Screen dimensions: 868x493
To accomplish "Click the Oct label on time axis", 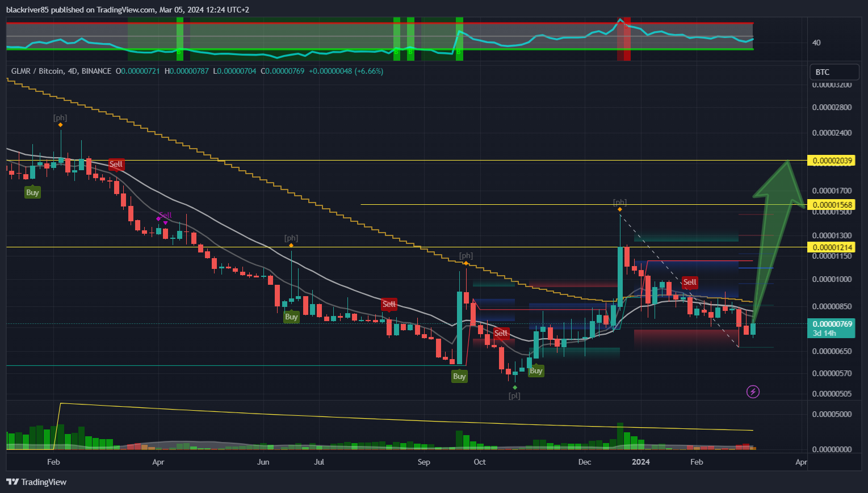I will [480, 462].
